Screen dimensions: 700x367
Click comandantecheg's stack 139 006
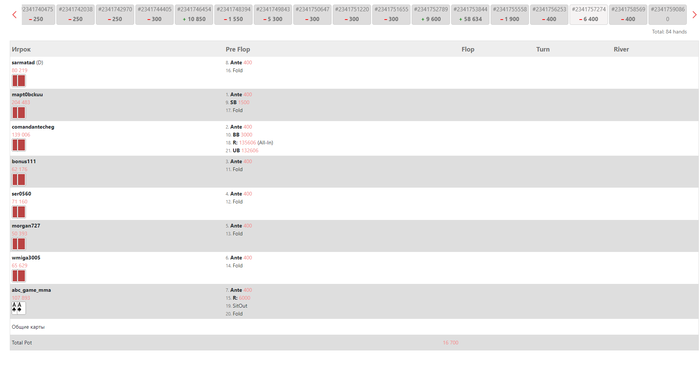click(x=21, y=135)
